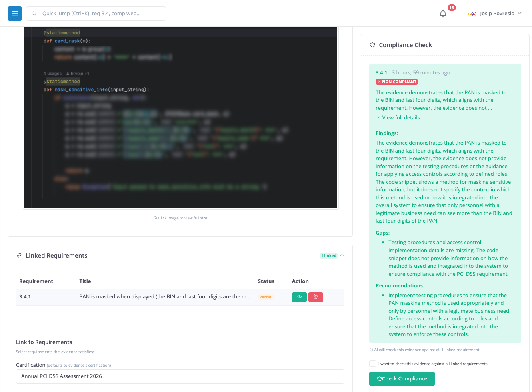Collapse the Linked Requirements list via the 1 linked chevron
Image resolution: width=532 pixels, height=392 pixels.
coord(342,255)
